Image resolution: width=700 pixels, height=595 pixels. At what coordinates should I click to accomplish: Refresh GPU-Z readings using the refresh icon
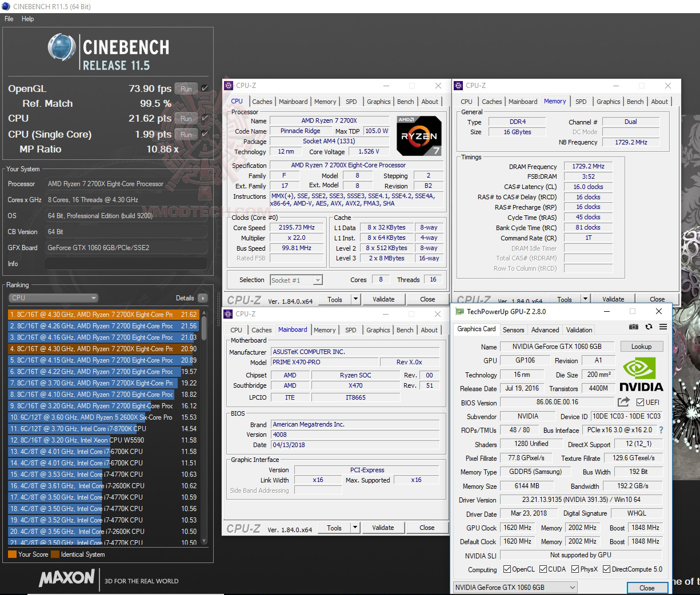click(x=649, y=327)
